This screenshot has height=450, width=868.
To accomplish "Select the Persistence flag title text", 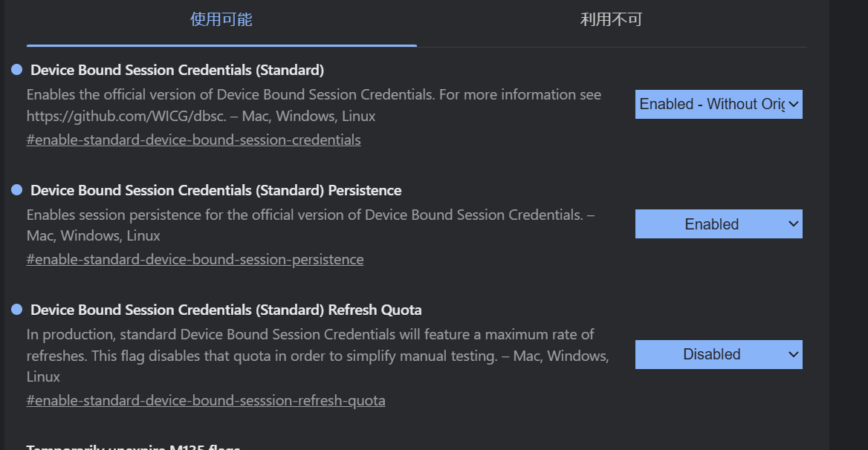I will click(x=216, y=191).
